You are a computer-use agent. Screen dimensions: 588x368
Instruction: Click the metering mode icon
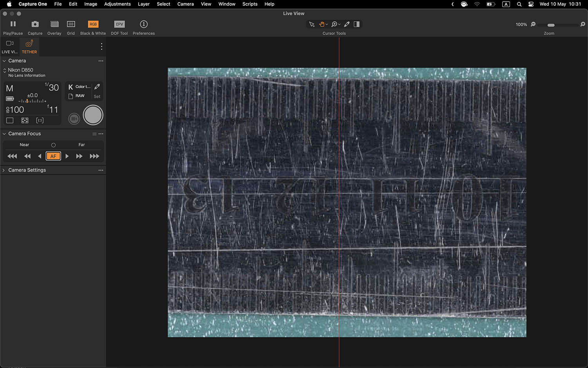(25, 120)
